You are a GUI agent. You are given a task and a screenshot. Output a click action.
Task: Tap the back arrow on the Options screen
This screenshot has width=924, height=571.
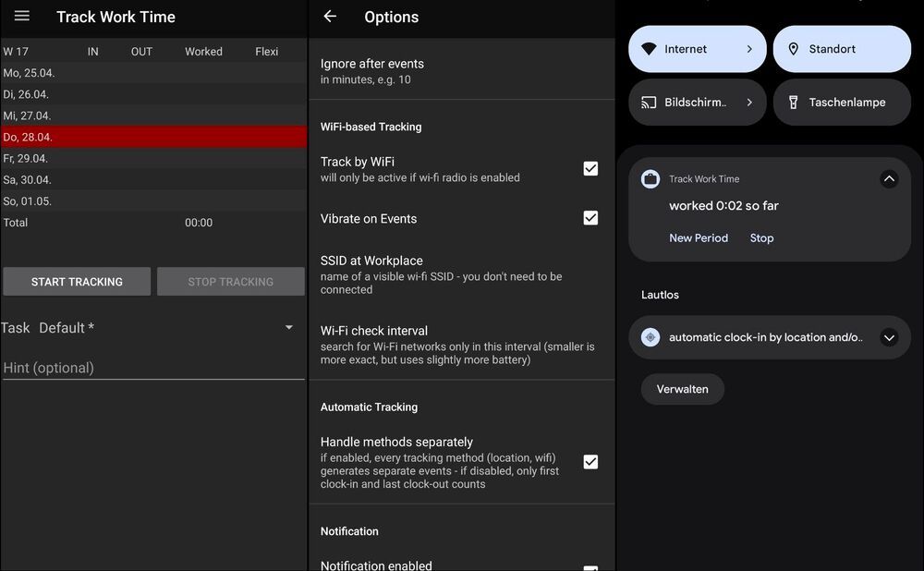[x=329, y=17]
